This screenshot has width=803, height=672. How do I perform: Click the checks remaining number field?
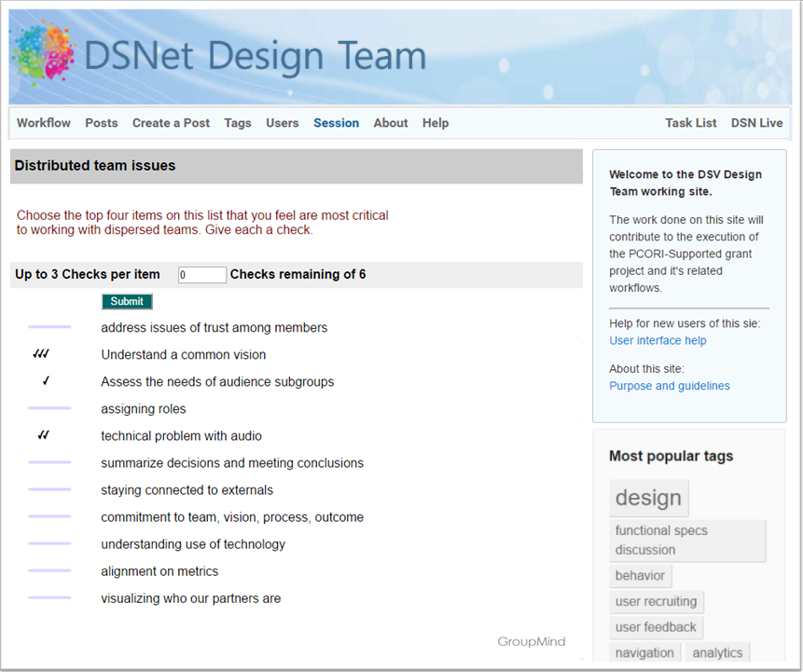point(201,275)
